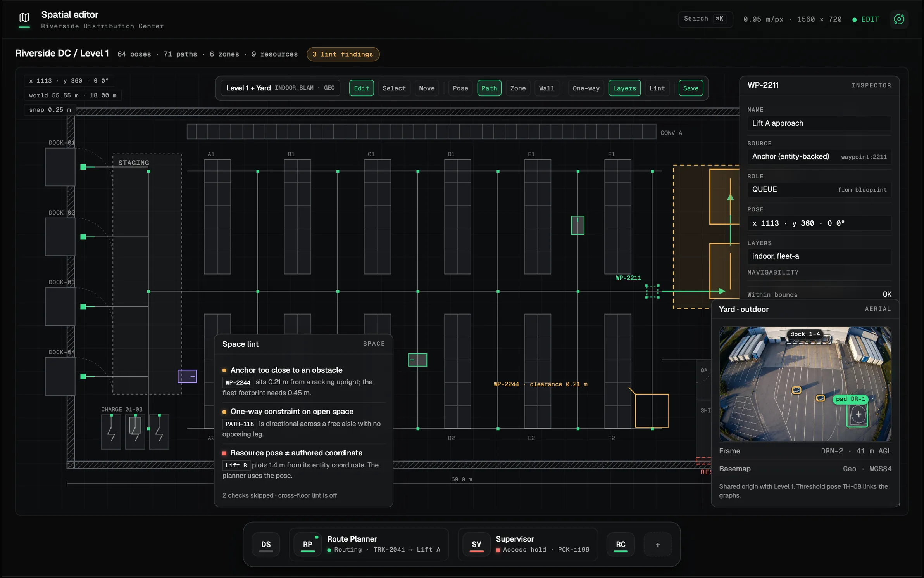The image size is (924, 578).
Task: Open the RP Route Planner avatar
Action: tap(307, 544)
